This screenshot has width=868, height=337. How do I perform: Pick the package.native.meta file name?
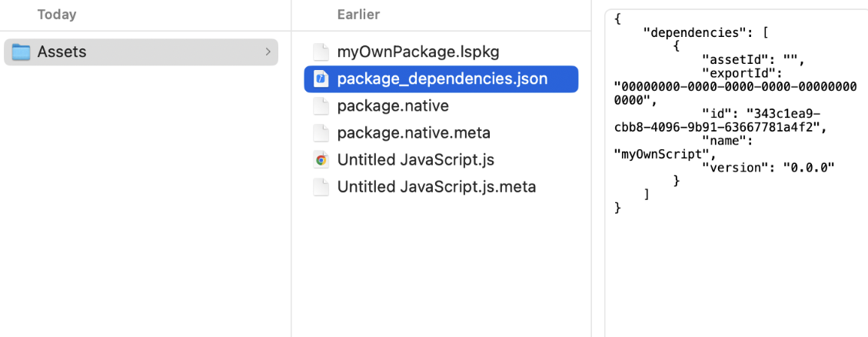413,133
